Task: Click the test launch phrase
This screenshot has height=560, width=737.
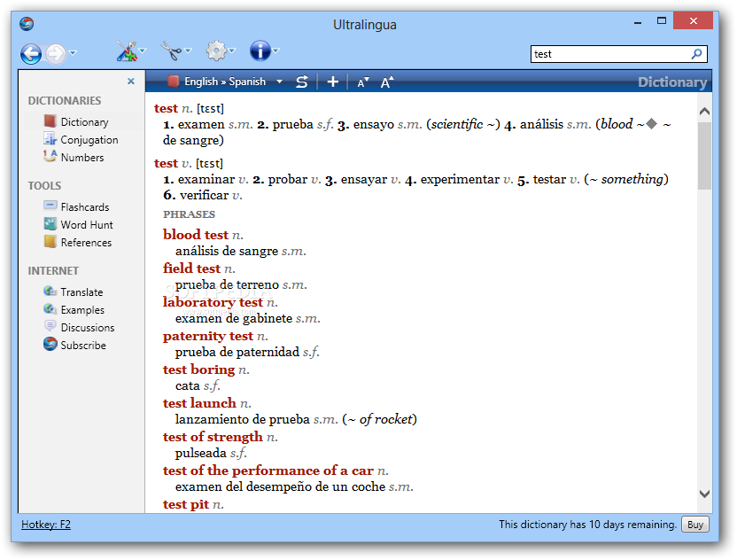Action: 200,403
